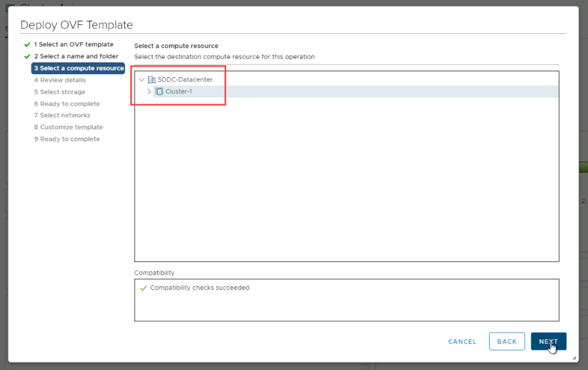Screen dimensions: 588x370
Task: Expand the Cluster-1 tree node
Action: [149, 92]
